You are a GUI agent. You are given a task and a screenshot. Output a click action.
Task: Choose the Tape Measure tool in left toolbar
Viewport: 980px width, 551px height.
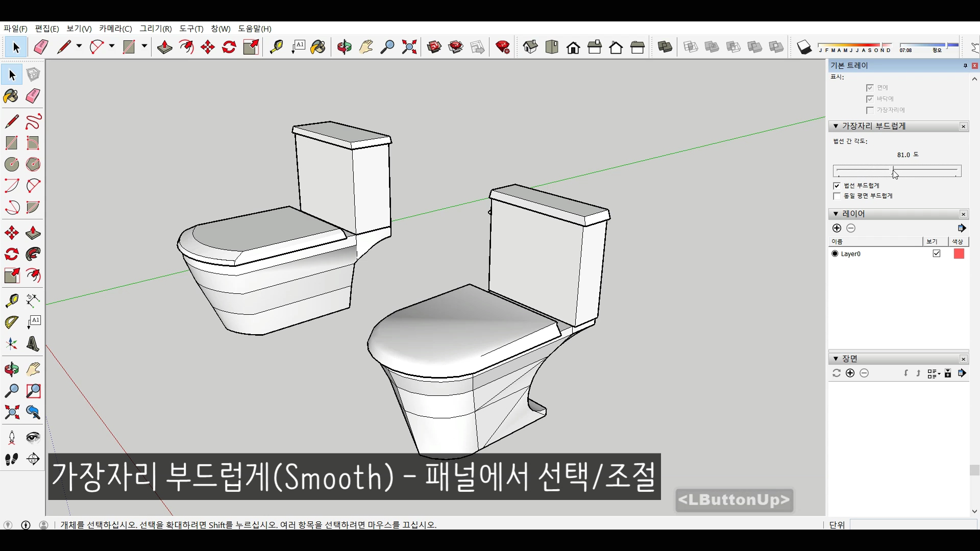tap(11, 300)
